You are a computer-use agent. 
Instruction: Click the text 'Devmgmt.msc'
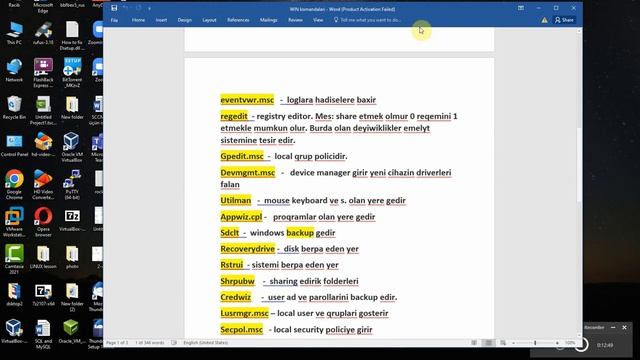[x=248, y=173]
